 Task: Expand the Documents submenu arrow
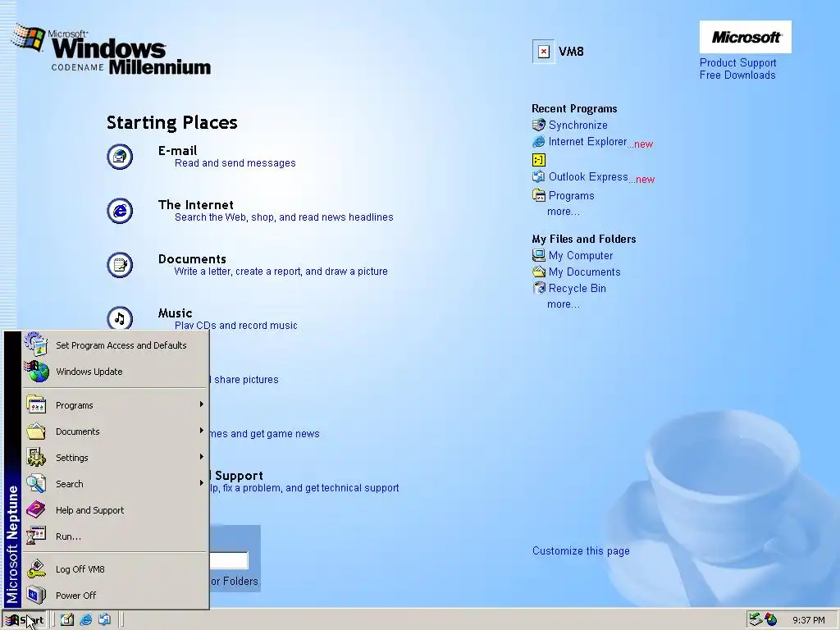[202, 430]
